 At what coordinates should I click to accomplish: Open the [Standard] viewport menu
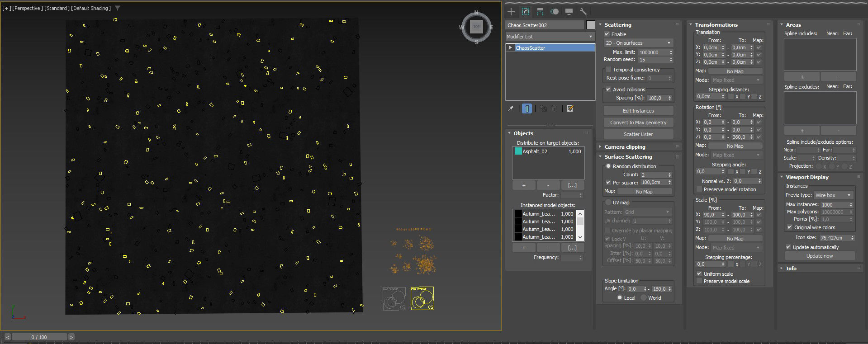point(57,8)
